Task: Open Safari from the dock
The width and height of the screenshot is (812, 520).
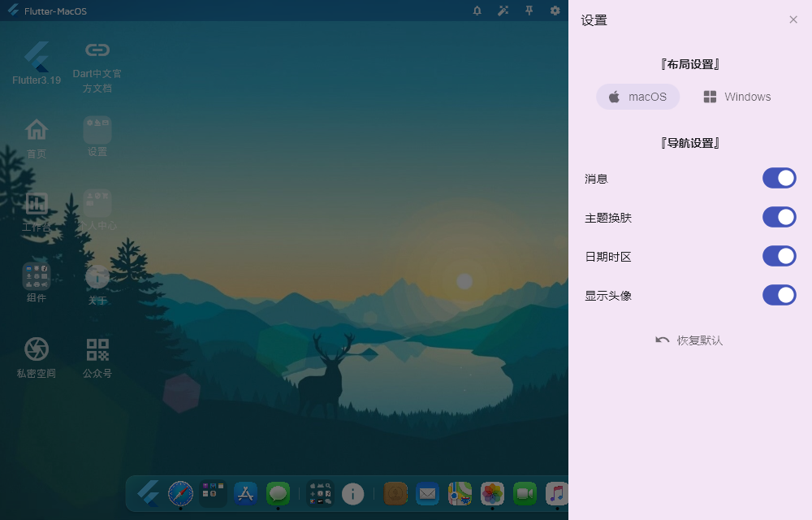Action: 179,493
